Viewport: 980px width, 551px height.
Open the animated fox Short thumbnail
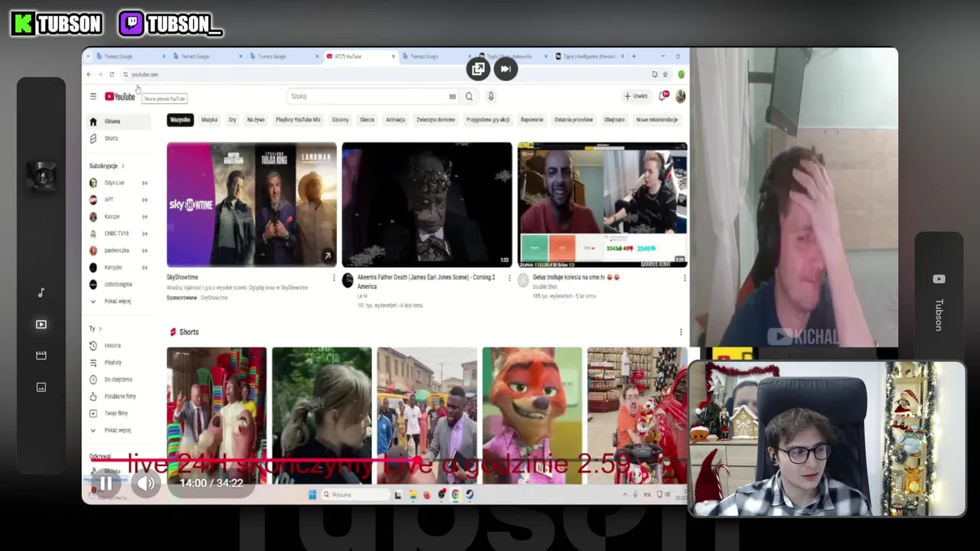[532, 416]
